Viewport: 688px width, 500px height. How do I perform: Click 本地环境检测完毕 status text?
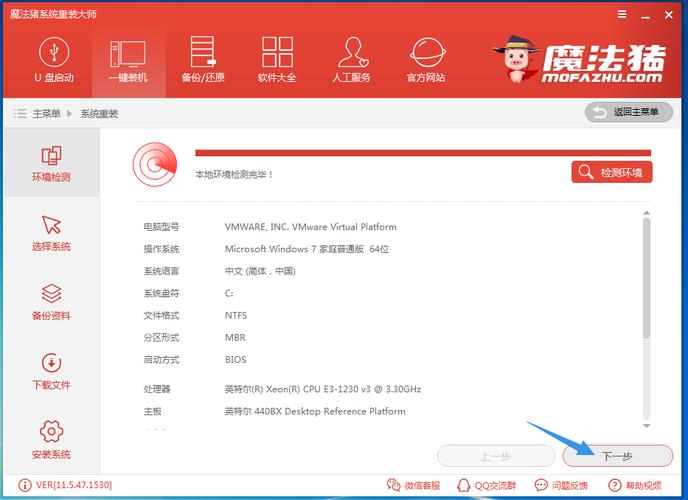point(234,175)
